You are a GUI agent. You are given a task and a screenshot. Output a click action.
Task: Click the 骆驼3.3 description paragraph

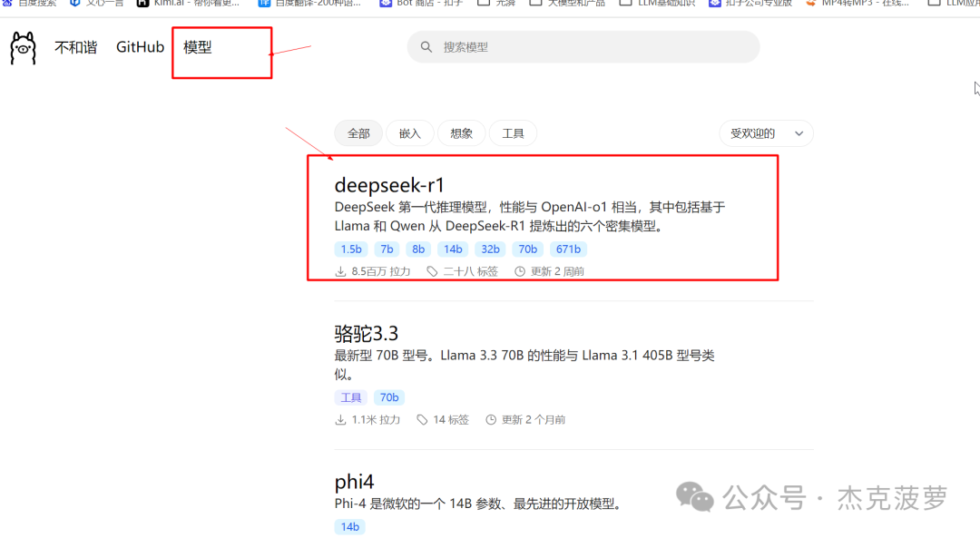(x=524, y=365)
